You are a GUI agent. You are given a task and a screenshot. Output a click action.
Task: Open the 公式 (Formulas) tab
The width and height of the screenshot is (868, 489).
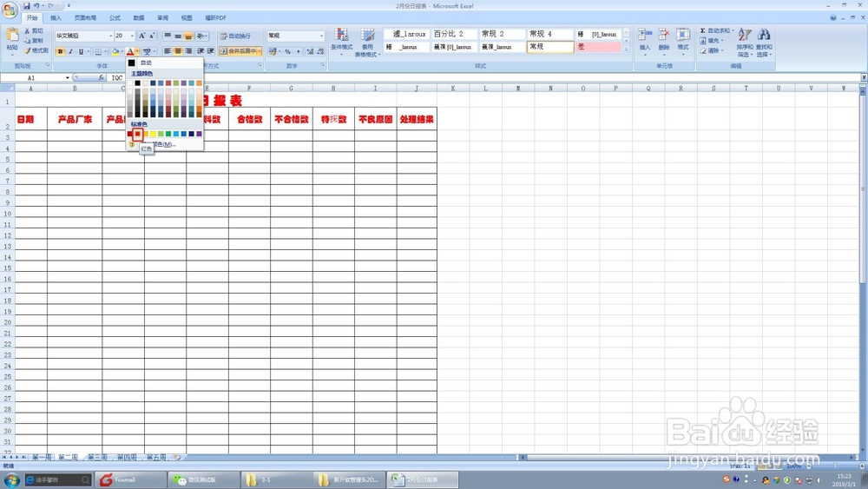pyautogui.click(x=115, y=17)
